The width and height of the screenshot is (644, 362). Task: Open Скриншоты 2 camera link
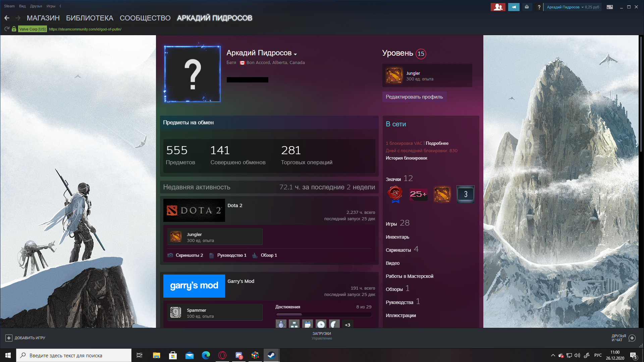[x=185, y=255]
